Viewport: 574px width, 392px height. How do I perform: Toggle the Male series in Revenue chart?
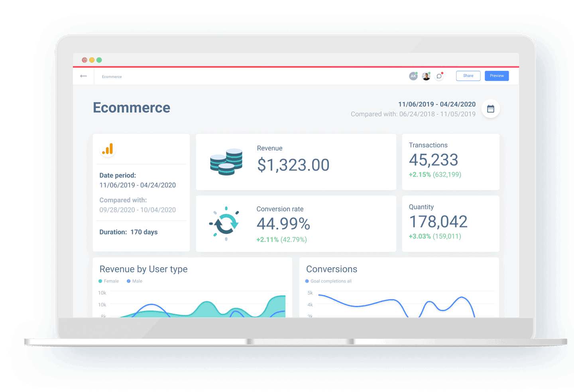(x=134, y=281)
